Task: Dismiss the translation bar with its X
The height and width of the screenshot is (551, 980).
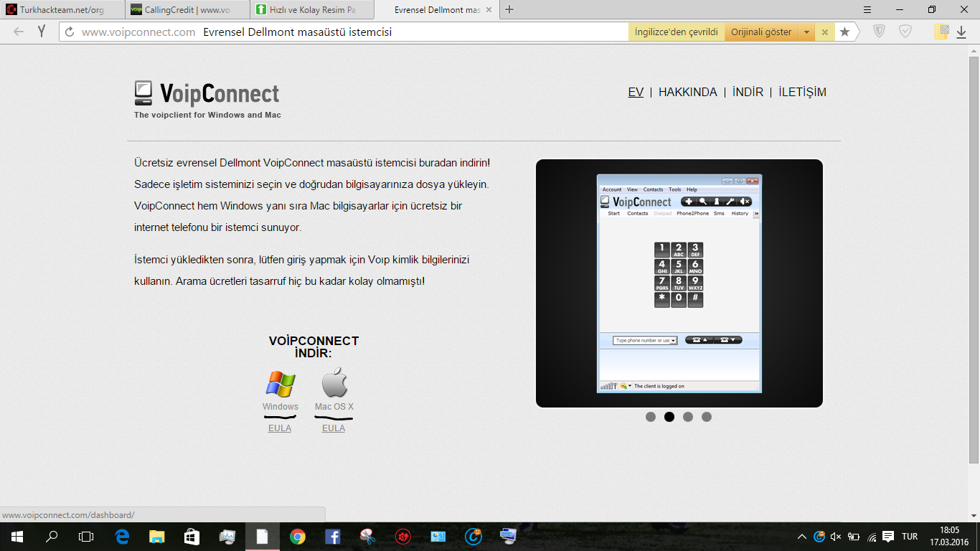Action: click(825, 32)
